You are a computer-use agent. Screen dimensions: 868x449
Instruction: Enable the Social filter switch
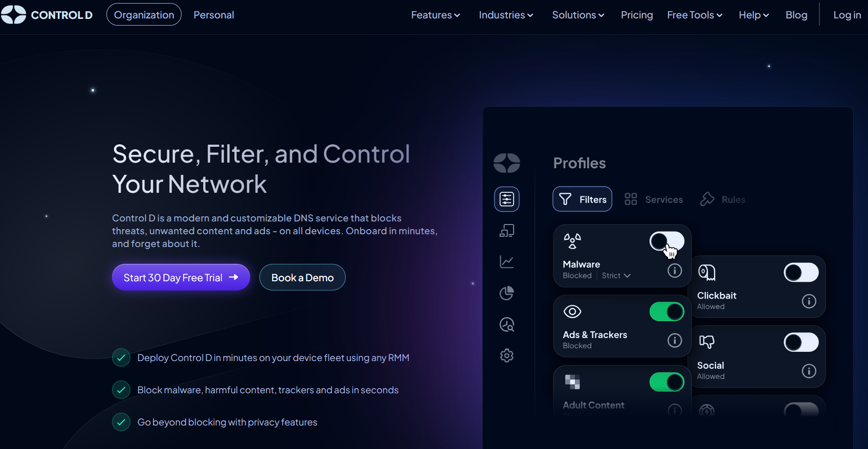coord(802,342)
